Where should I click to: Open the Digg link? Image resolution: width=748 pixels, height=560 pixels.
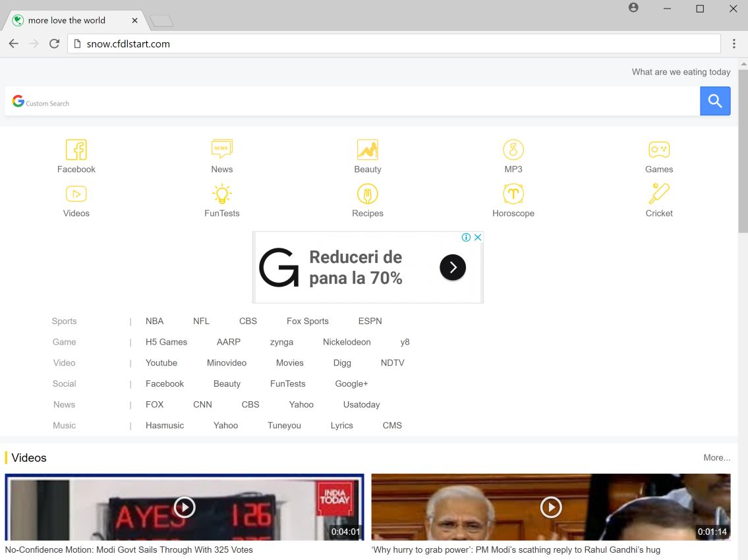pos(342,363)
